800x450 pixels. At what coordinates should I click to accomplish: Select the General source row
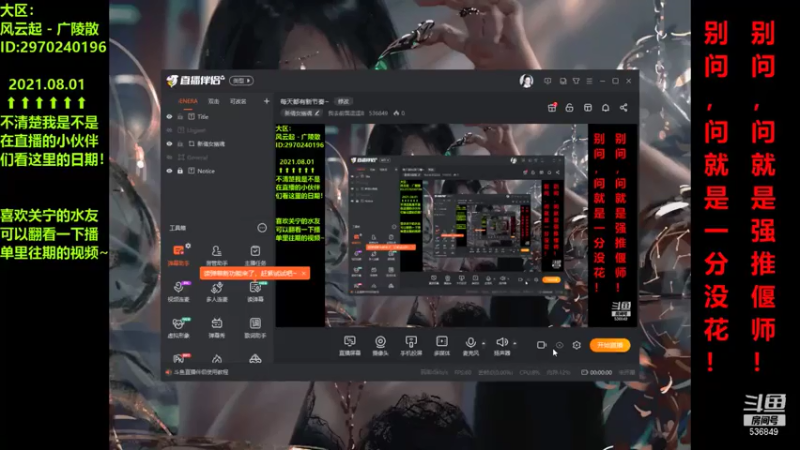click(218, 157)
